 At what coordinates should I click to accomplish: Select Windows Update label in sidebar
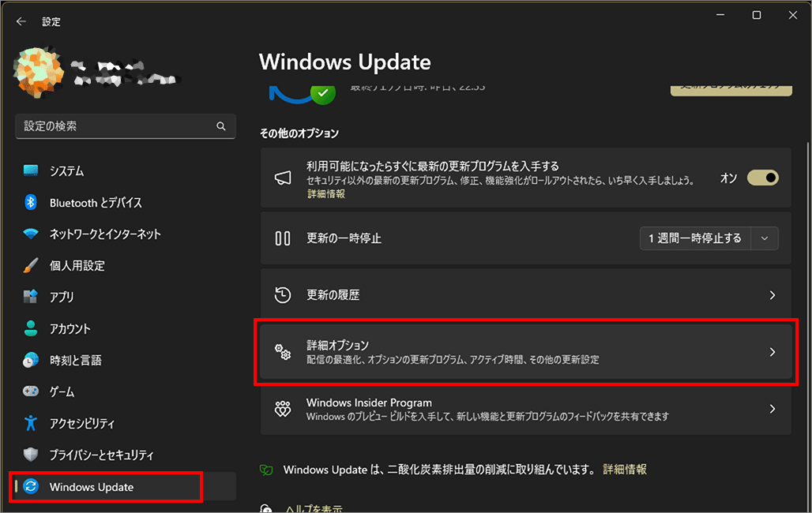click(92, 487)
